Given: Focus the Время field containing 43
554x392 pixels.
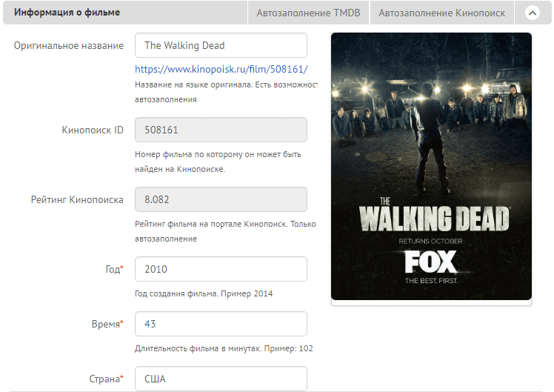Looking at the screenshot, I should pyautogui.click(x=221, y=324).
